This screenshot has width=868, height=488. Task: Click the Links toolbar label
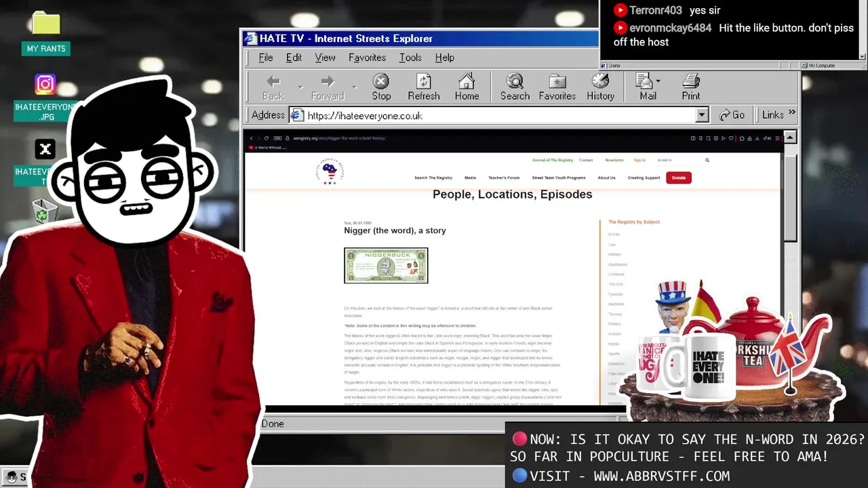click(x=772, y=115)
